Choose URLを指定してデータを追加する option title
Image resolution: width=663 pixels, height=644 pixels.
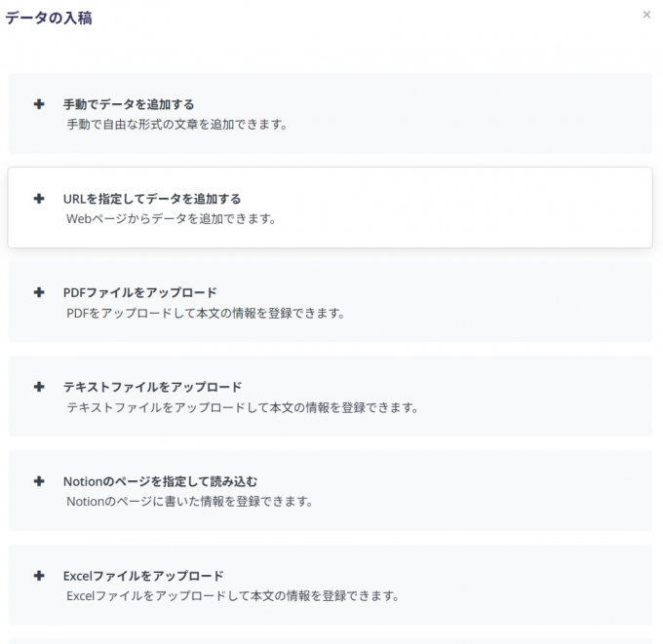152,199
